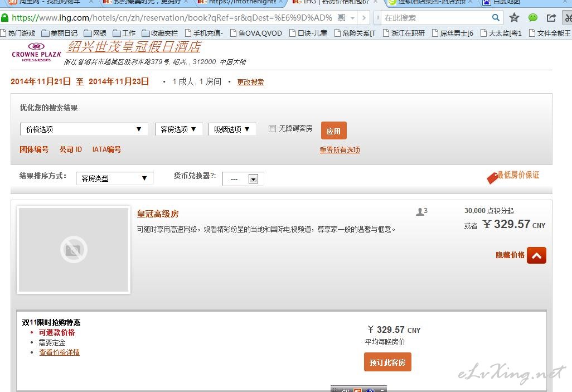Open the 查看价格详情 link
Screen dimensions: 572x392
point(59,352)
